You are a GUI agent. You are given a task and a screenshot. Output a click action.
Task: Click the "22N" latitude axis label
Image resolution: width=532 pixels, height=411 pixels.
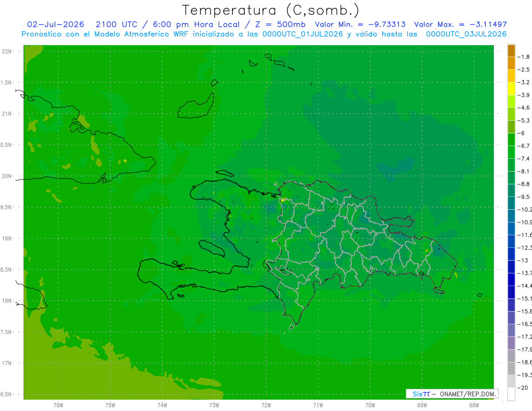point(7,51)
